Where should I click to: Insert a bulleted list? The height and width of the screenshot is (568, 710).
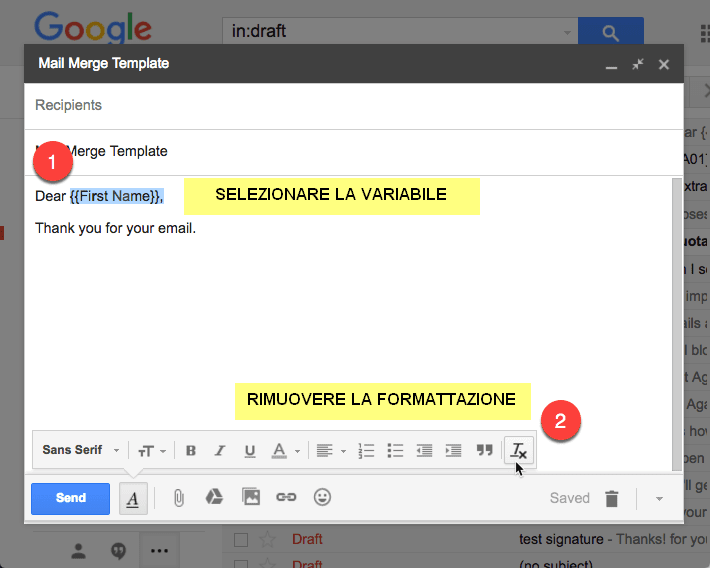tap(395, 450)
